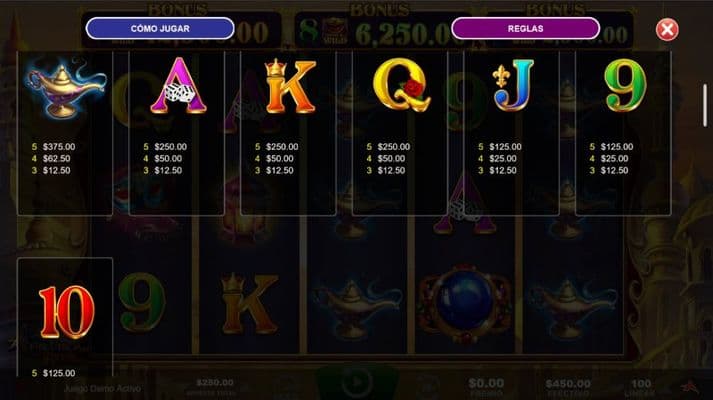Open the CÓMO JUGAR tab
Image resolution: width=713 pixels, height=400 pixels.
pos(160,29)
